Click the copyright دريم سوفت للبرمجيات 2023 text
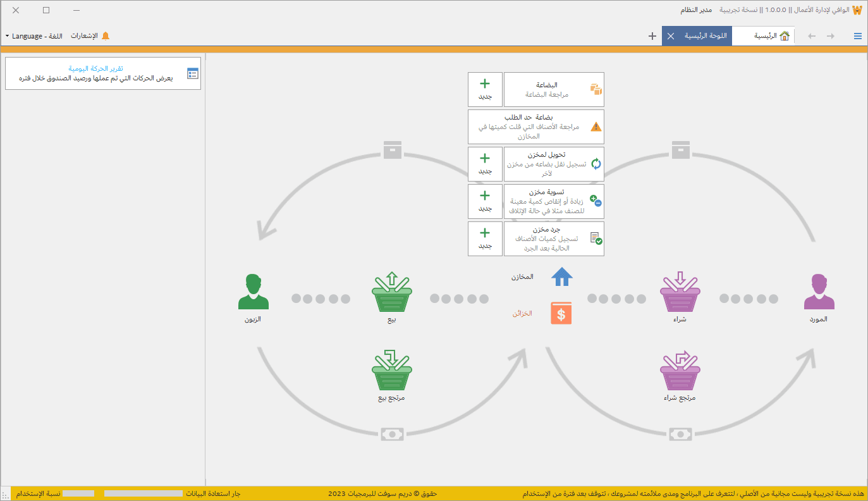The width and height of the screenshot is (868, 501). [382, 493]
